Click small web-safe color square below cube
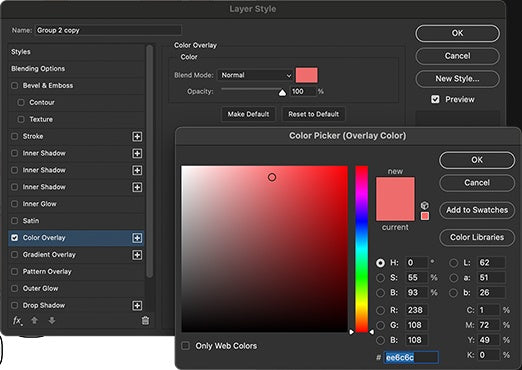 [425, 216]
